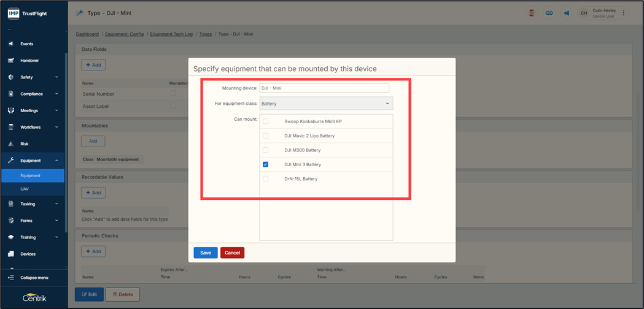
Task: Select UAV in the sidebar submenu
Action: 25,189
